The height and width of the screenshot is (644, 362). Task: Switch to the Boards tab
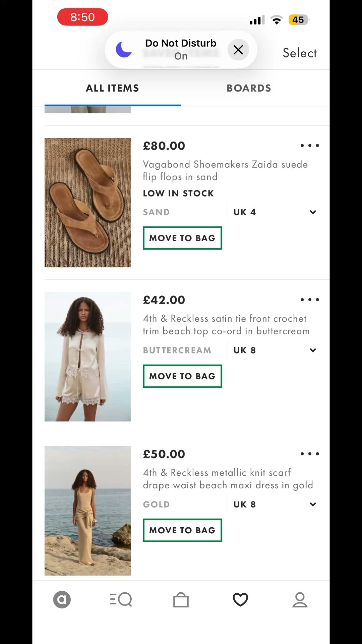coord(249,88)
